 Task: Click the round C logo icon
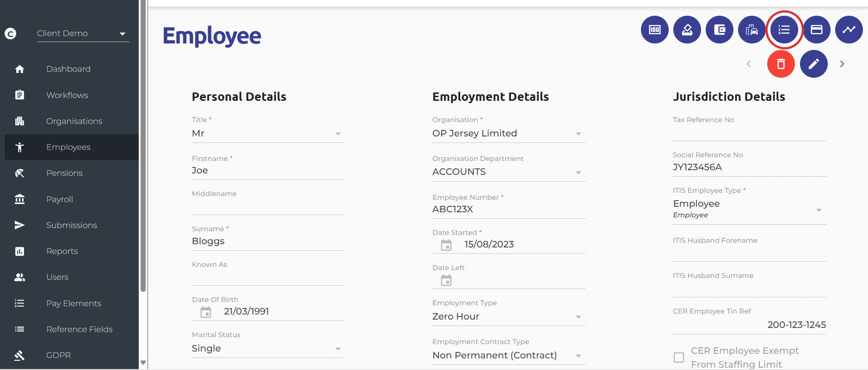click(x=10, y=33)
